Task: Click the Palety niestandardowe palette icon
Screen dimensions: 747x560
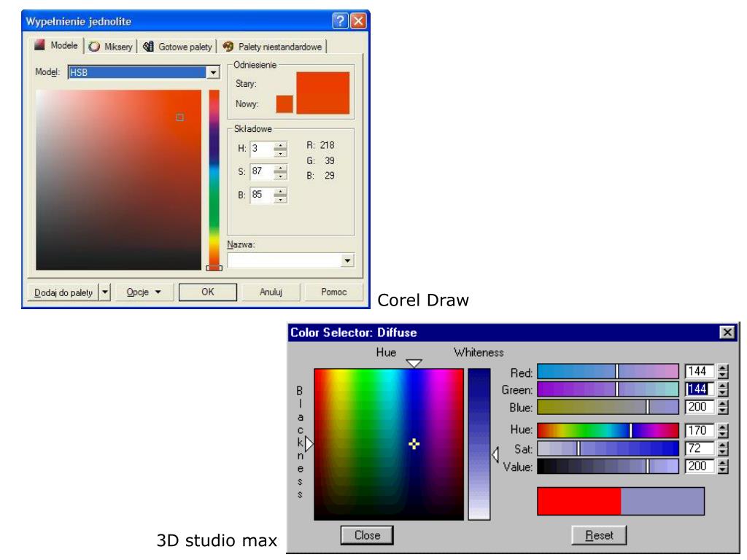Action: [228, 46]
